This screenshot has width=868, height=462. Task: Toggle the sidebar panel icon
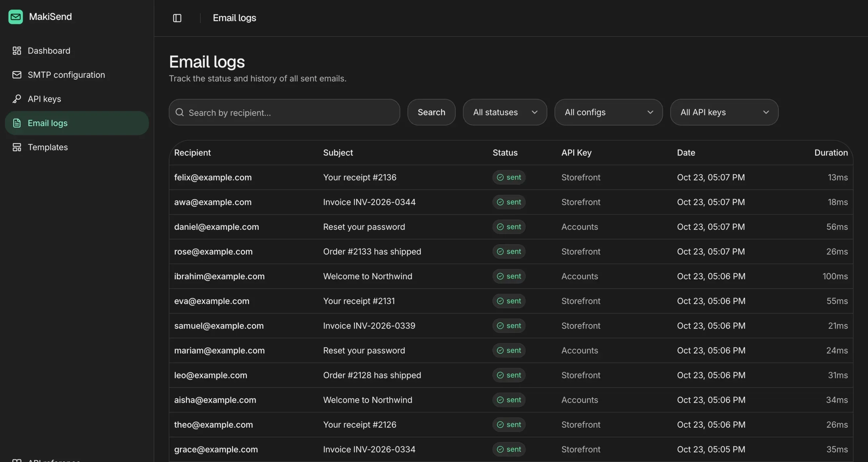(177, 18)
